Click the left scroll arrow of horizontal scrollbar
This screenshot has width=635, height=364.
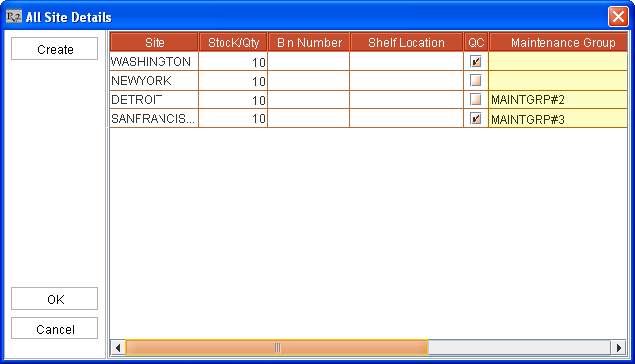click(x=118, y=348)
